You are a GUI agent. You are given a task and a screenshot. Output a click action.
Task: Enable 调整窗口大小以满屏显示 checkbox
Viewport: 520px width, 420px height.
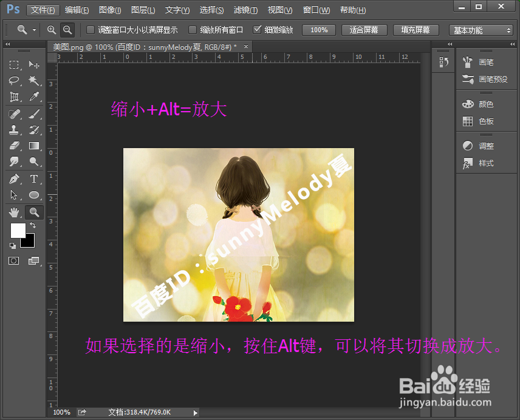point(91,30)
